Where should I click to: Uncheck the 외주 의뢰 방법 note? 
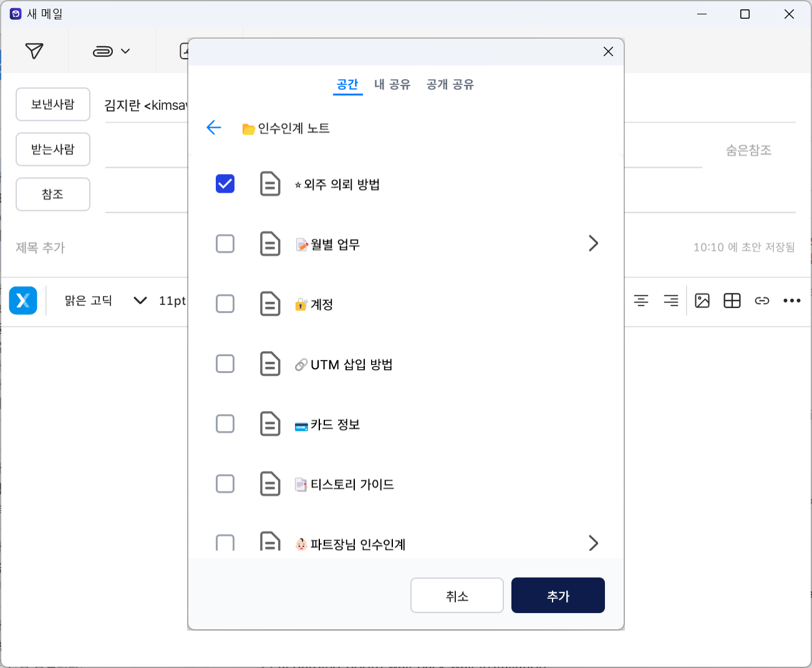click(x=225, y=184)
